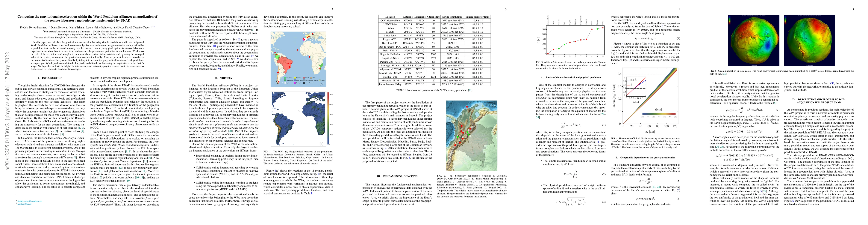Click page number 2 at top
This screenshot has width=868, height=225.
[332, 9]
